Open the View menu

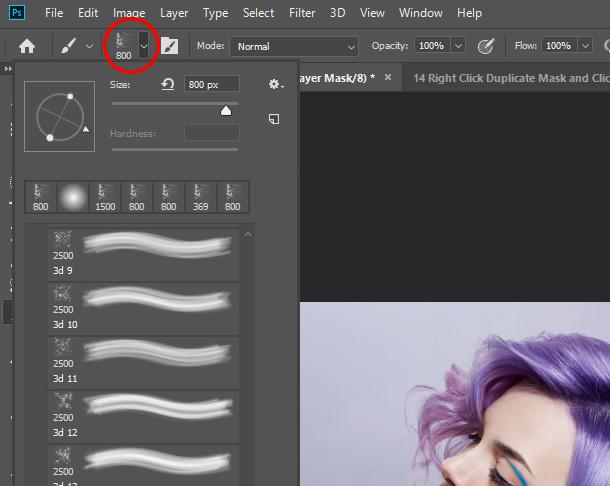click(x=372, y=13)
